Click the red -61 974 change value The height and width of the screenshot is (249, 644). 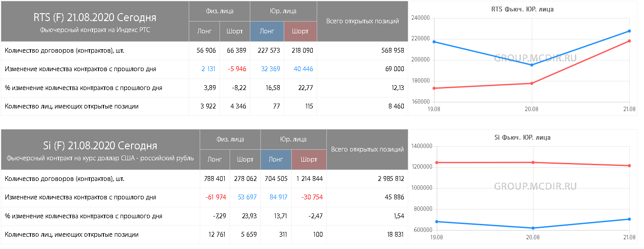click(216, 197)
